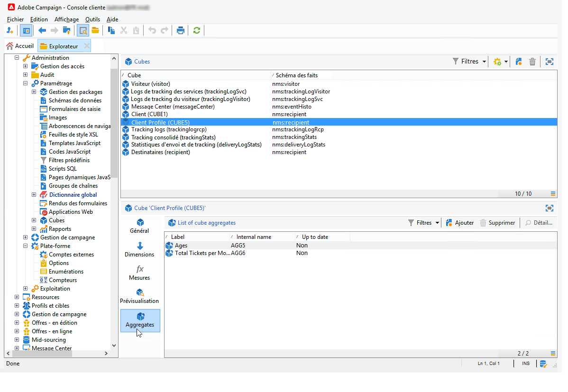Click the cut scissors toolbar icon

[x=124, y=30]
